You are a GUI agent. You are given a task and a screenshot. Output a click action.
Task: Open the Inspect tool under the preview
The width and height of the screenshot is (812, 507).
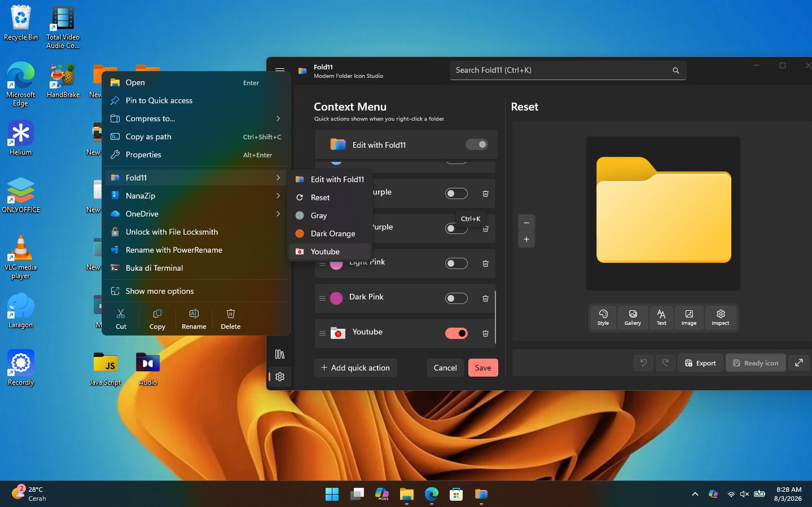click(x=721, y=317)
